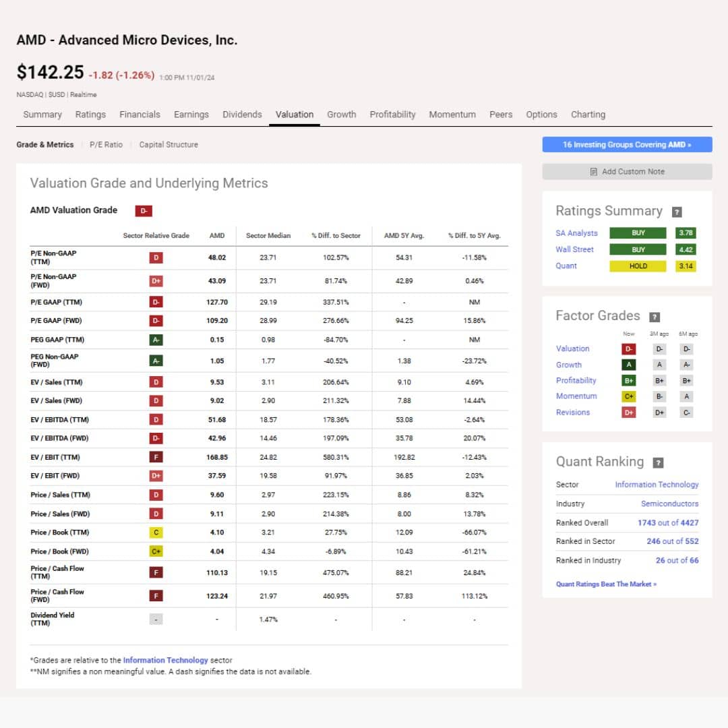728x728 pixels.
Task: Click the Factor Grades help question-mark icon
Action: 654,317
